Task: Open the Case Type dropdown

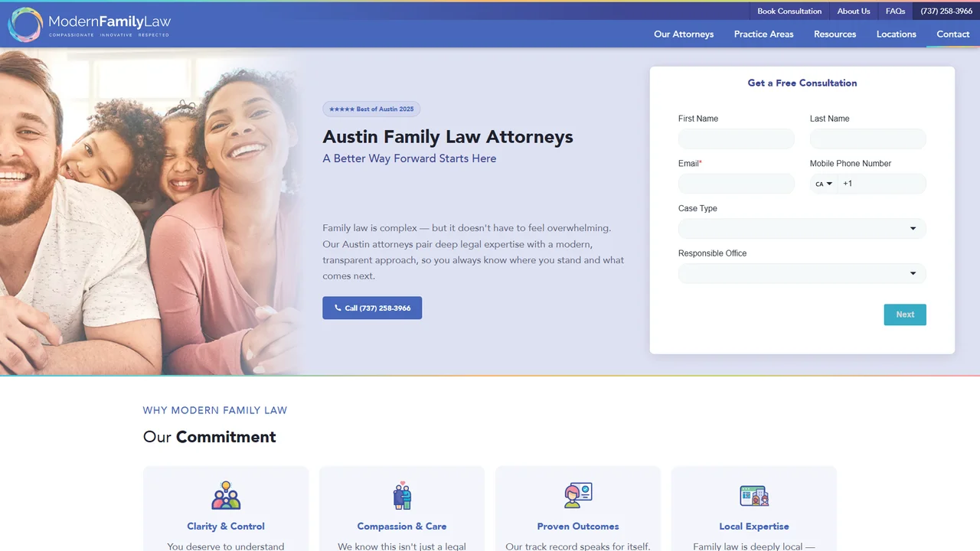Action: coord(802,229)
